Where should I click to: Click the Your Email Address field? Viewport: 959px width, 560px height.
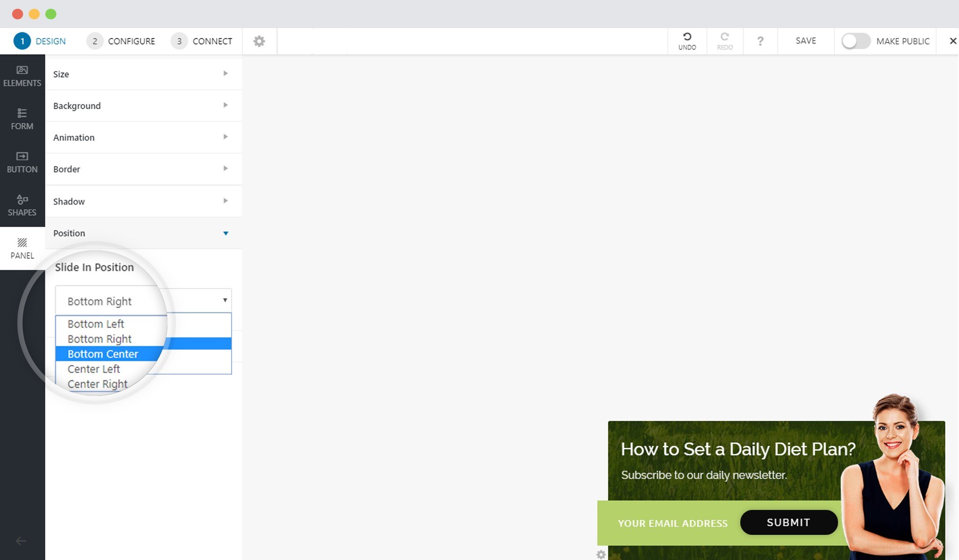pyautogui.click(x=672, y=523)
